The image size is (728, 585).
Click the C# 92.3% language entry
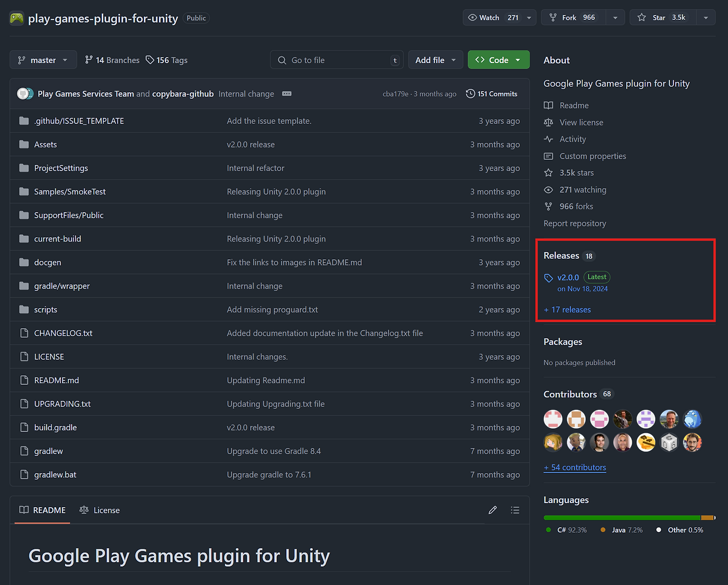[566, 530]
